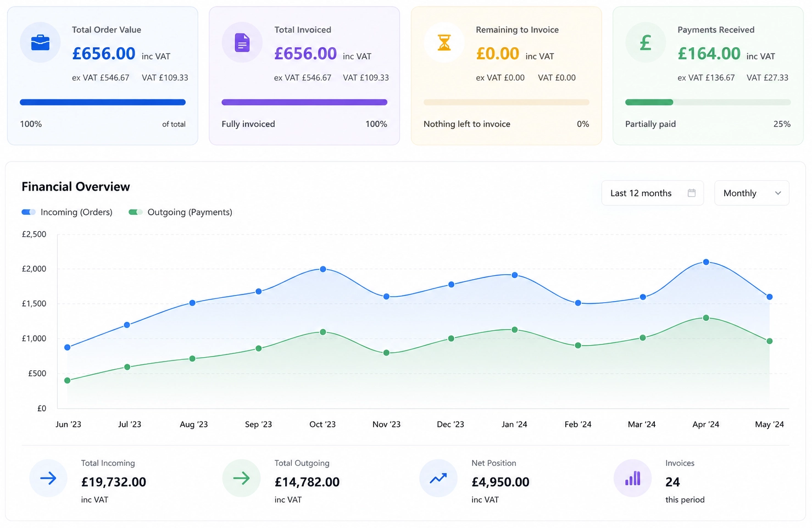Screen dimensions: 812x528
Task: Select the Apr '24 incoming data point
Action: 706,262
